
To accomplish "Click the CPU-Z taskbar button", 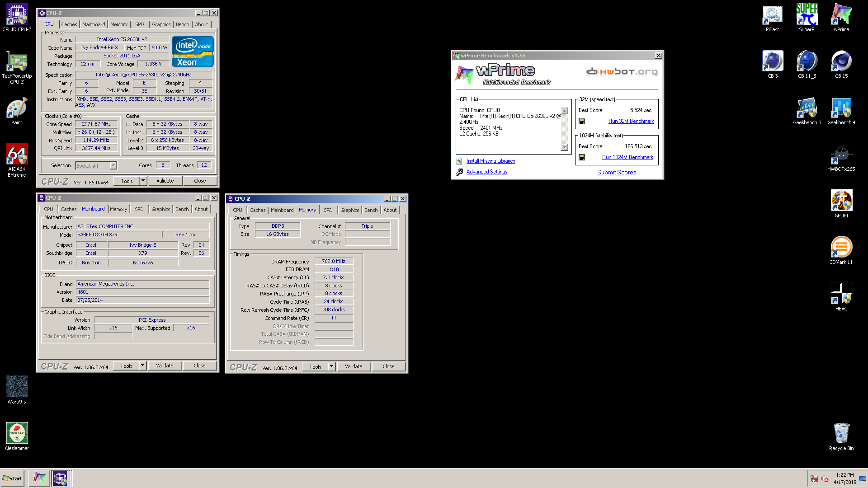I will [x=60, y=478].
